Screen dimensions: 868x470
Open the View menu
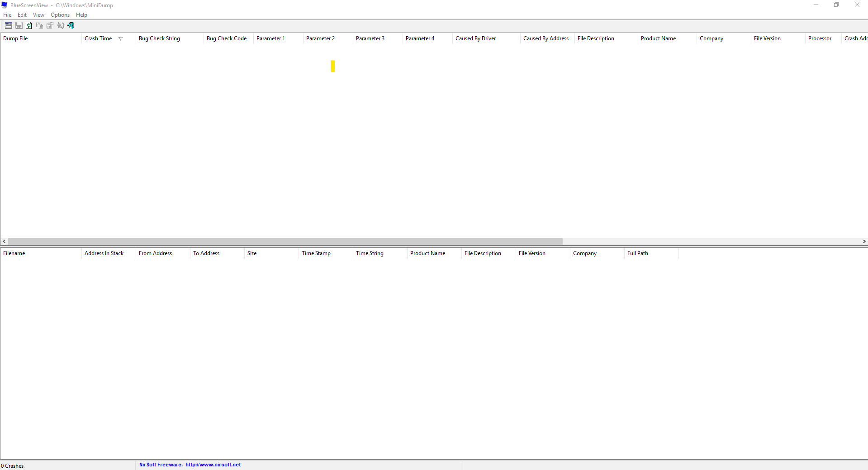tap(38, 15)
